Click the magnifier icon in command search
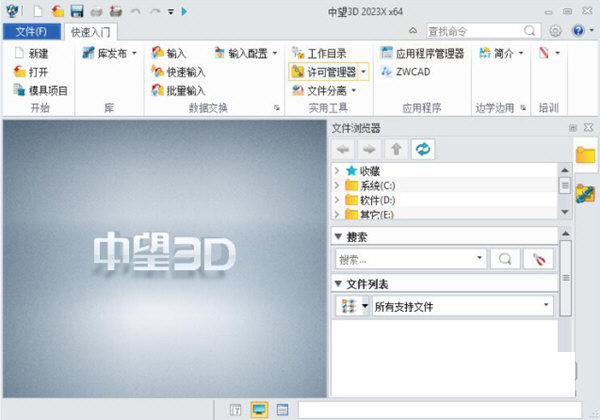 pos(530,31)
